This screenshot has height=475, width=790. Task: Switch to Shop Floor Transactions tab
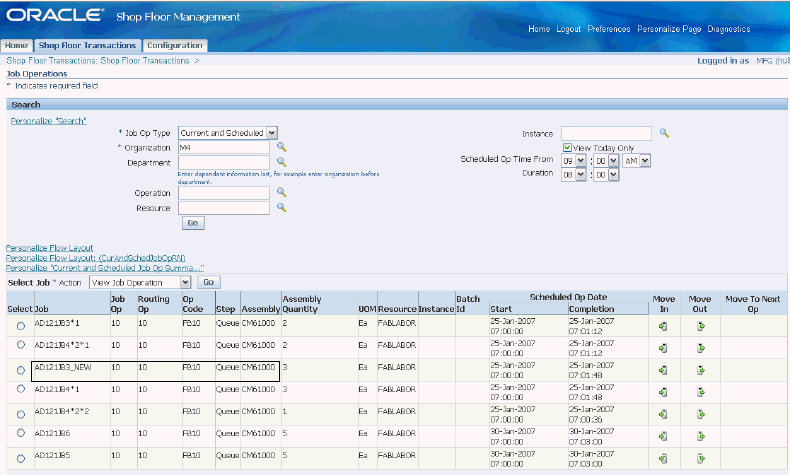click(x=87, y=45)
